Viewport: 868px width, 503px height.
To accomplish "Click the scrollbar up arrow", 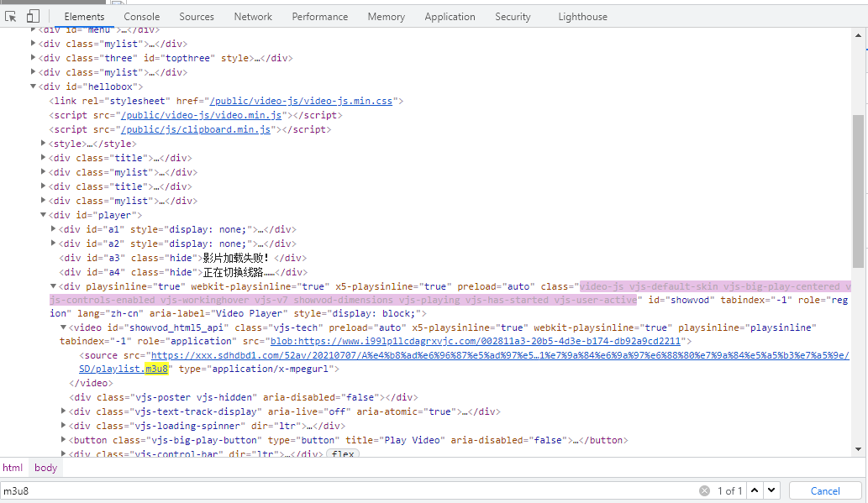I will tap(858, 35).
